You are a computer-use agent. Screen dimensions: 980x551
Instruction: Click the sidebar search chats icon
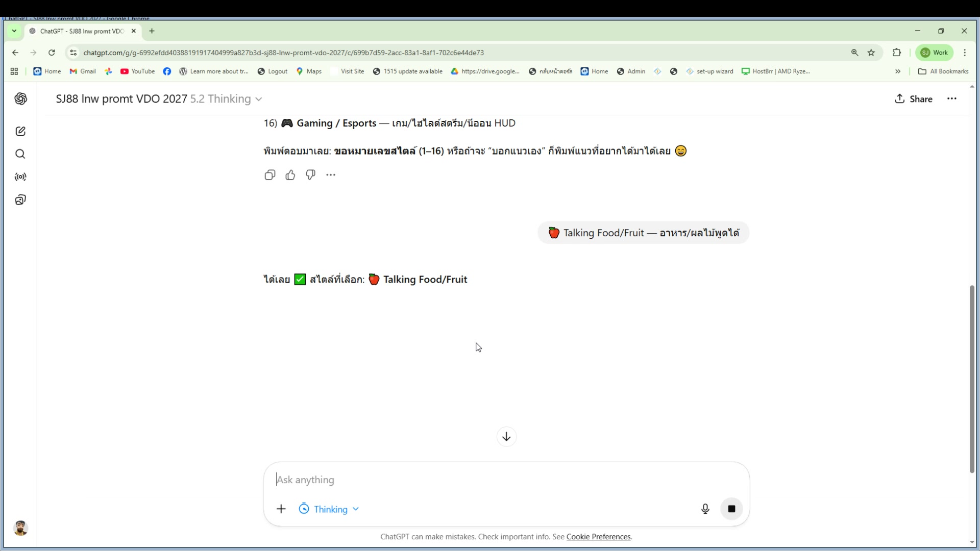20,154
